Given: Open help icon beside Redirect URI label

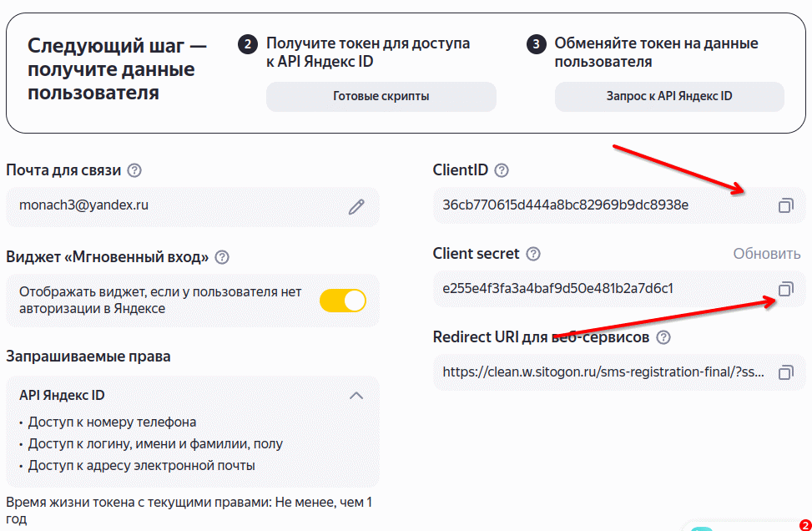Looking at the screenshot, I should pyautogui.click(x=663, y=338).
